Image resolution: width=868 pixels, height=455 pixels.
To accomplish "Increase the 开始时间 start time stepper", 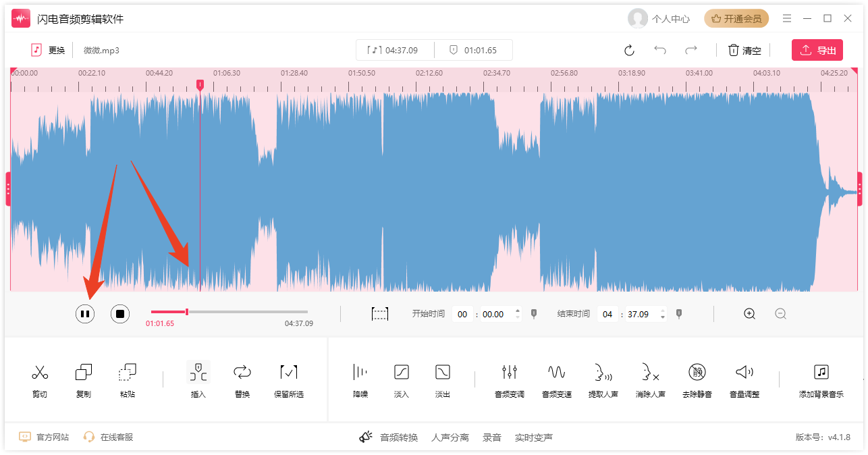I will 518,311.
